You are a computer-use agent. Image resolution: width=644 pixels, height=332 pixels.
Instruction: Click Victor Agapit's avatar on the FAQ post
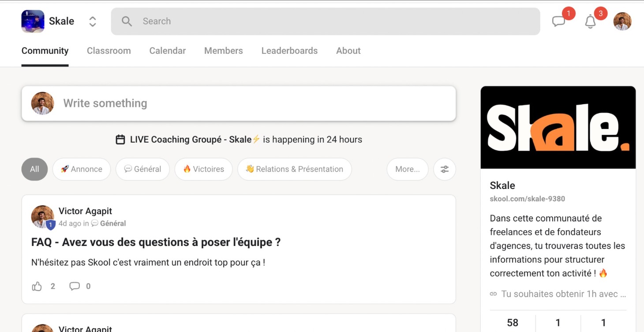pos(42,217)
